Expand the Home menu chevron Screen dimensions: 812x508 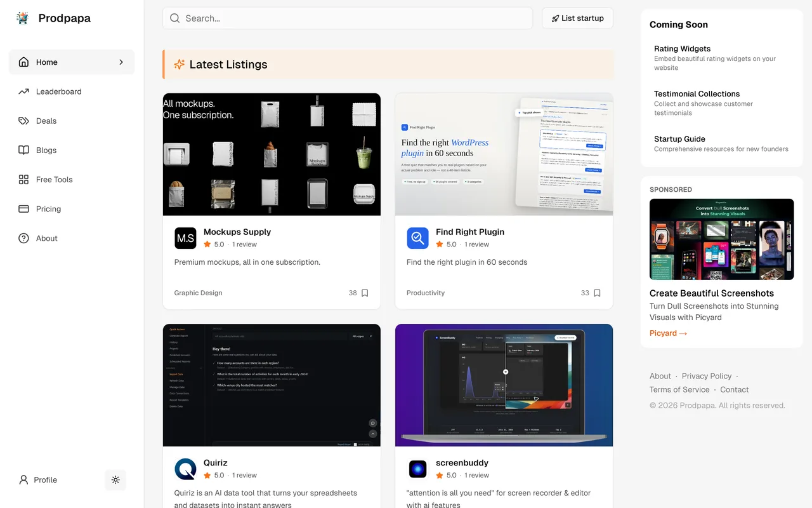tap(121, 62)
